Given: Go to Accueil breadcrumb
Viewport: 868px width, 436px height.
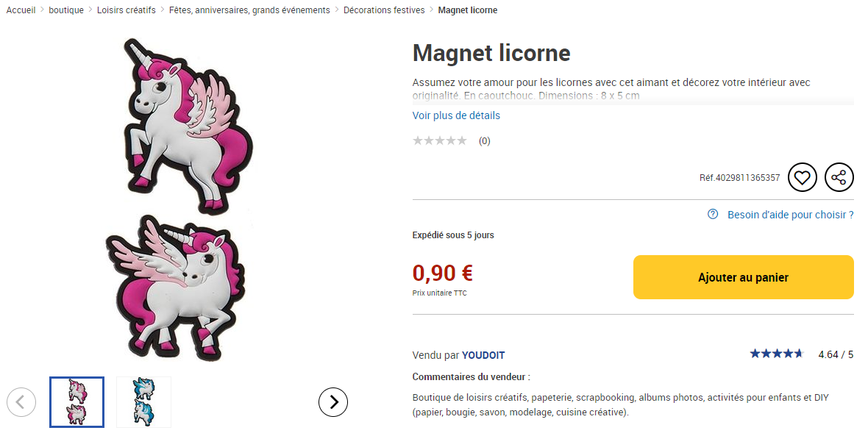Looking at the screenshot, I should pos(21,10).
